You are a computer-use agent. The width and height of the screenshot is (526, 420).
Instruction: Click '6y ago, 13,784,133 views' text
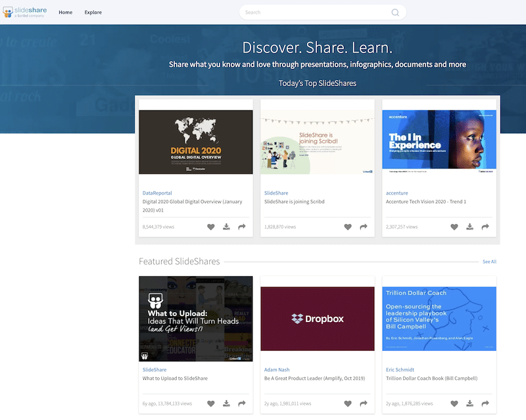point(167,404)
